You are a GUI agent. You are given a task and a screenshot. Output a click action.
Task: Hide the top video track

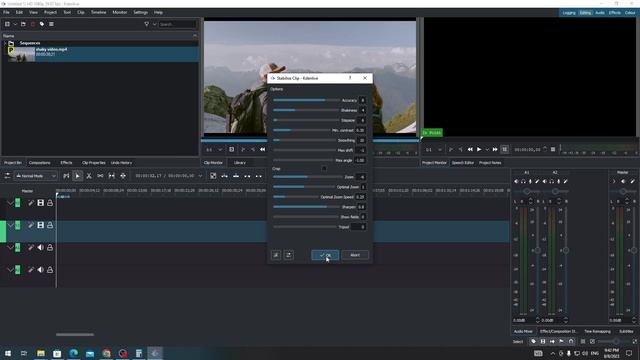[x=40, y=203]
